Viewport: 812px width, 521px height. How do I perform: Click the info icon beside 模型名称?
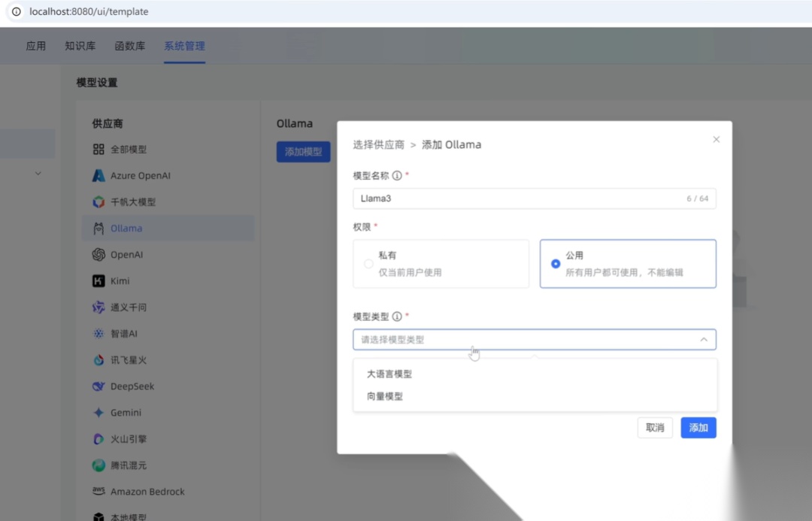click(x=397, y=175)
